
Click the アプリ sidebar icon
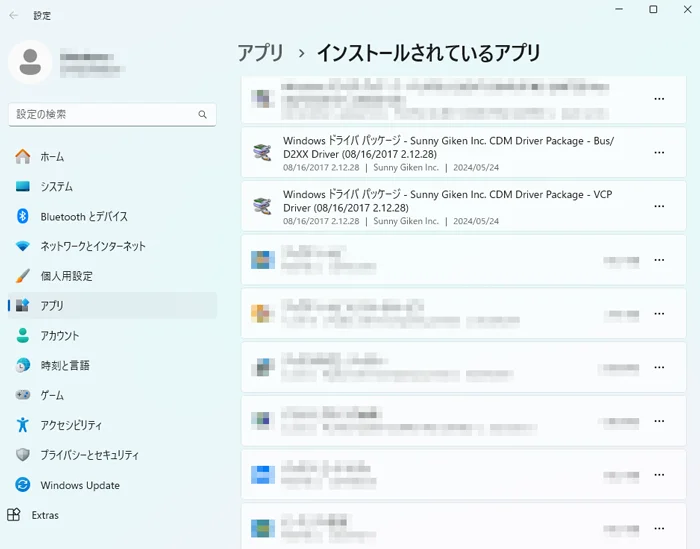coord(23,305)
